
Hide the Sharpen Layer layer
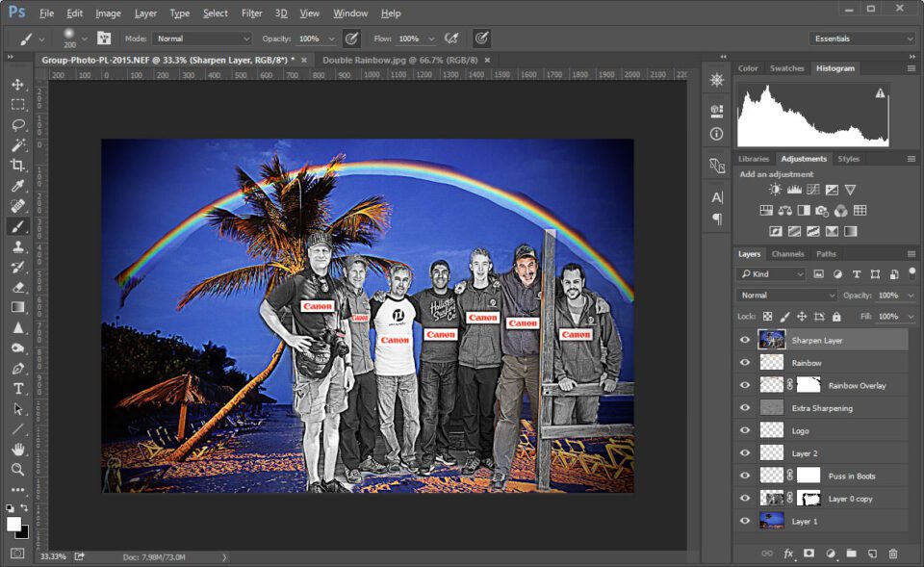point(745,340)
